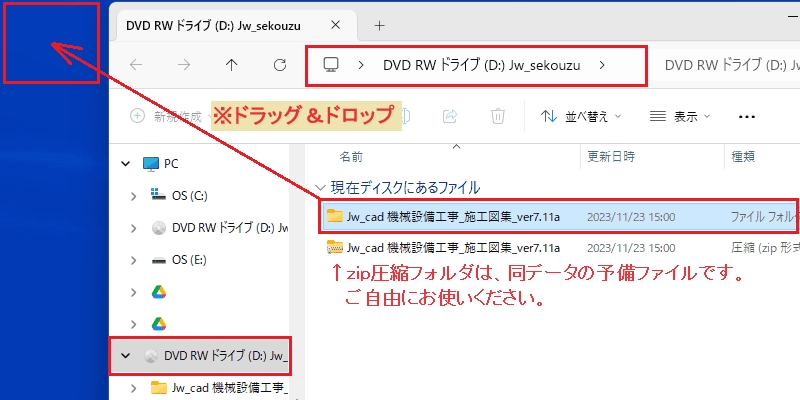Go forward with the forward arrow
The width and height of the screenshot is (800, 400).
pos(184,65)
